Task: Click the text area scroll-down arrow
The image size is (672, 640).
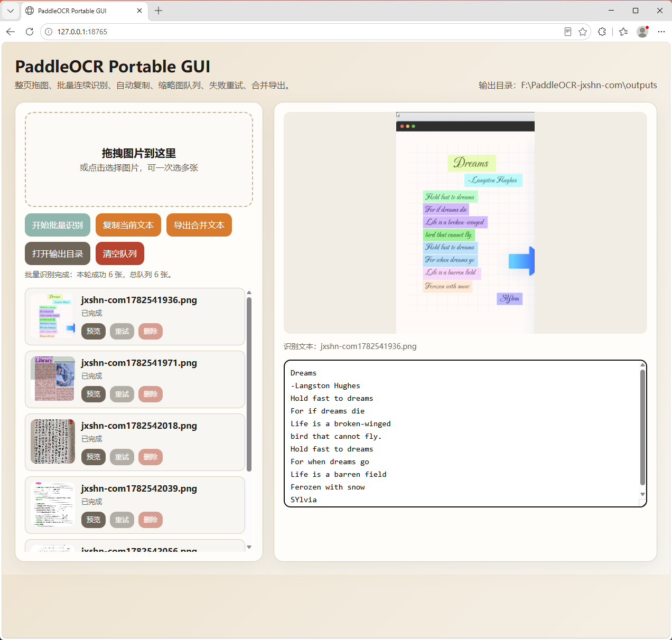Action: coord(642,494)
